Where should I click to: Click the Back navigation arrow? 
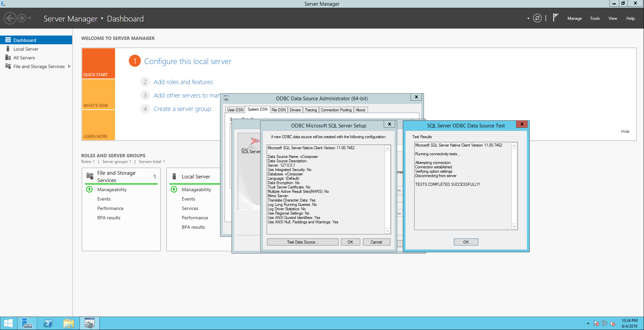click(x=10, y=18)
